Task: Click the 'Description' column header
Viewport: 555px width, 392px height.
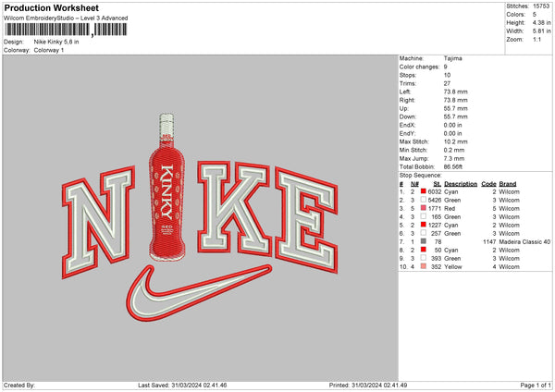Action: (461, 184)
